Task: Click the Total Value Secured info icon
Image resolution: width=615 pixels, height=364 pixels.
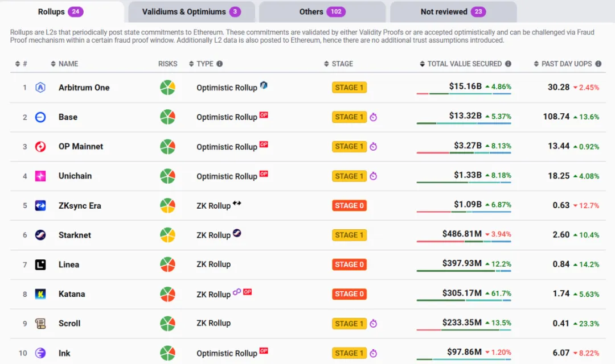Action: pyautogui.click(x=508, y=64)
